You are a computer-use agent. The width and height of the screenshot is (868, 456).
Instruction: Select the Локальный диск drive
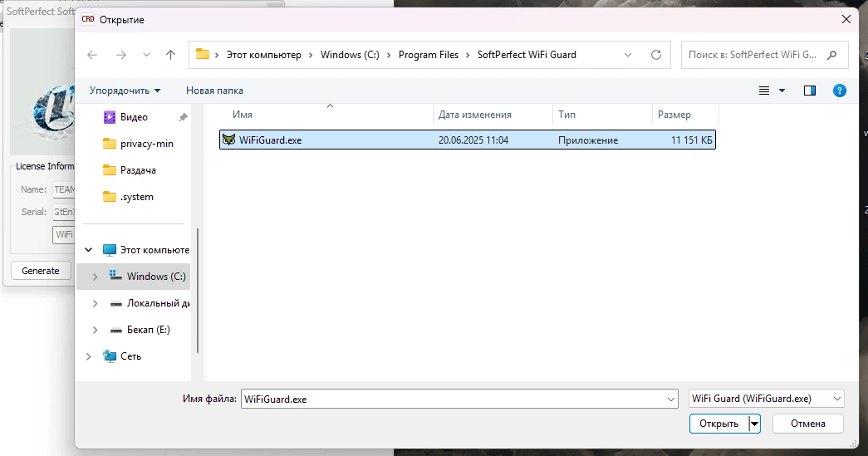click(x=158, y=303)
